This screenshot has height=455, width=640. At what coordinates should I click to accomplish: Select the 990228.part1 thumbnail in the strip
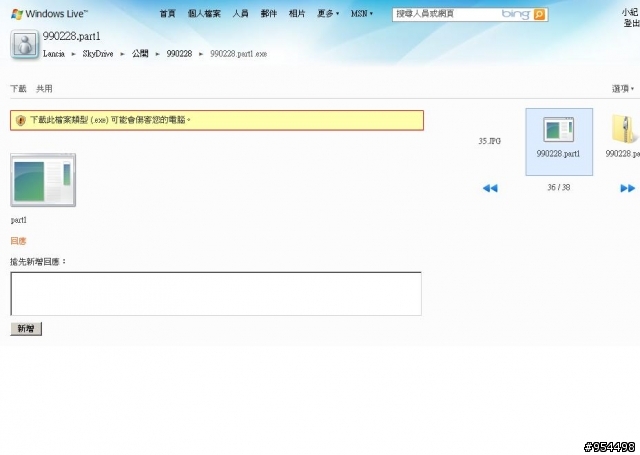559,142
